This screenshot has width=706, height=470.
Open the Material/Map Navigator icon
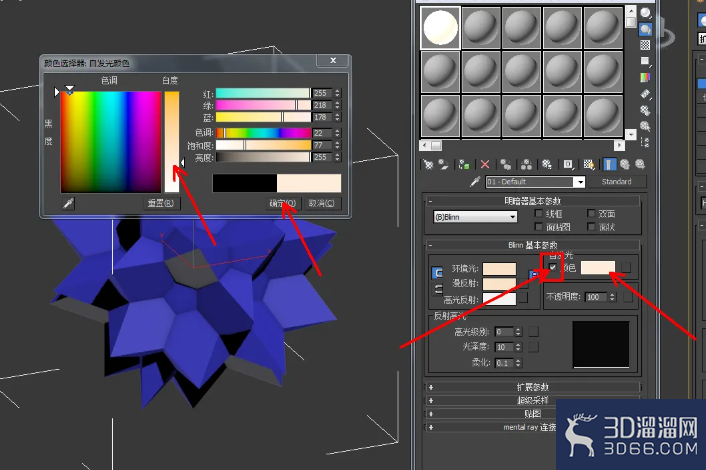(x=645, y=142)
